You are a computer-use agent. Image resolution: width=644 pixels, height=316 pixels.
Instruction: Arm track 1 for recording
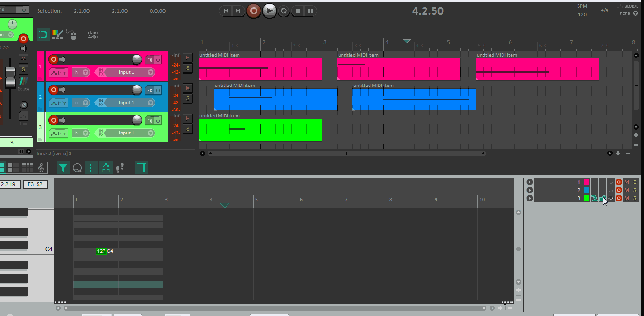(54, 59)
